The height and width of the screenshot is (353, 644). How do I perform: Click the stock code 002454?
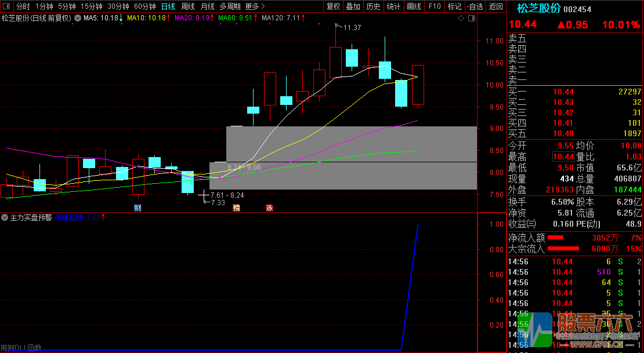tap(577, 9)
